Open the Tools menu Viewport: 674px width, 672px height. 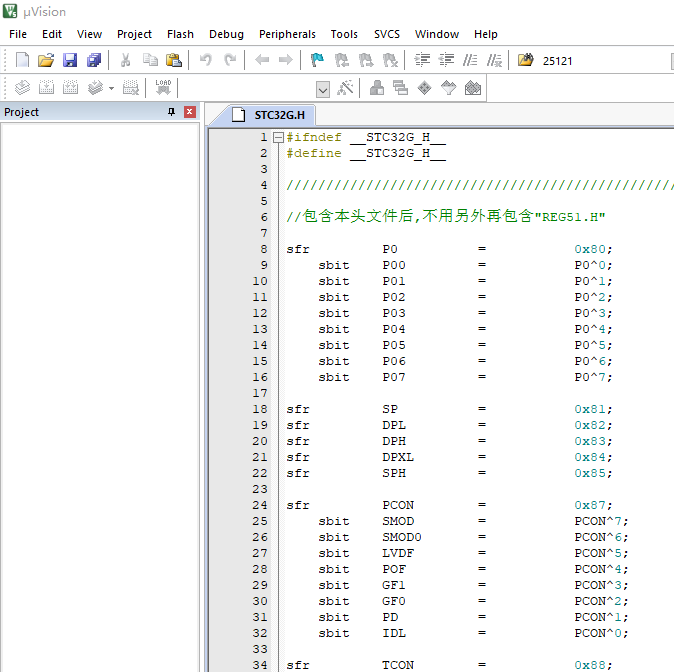tap(344, 34)
